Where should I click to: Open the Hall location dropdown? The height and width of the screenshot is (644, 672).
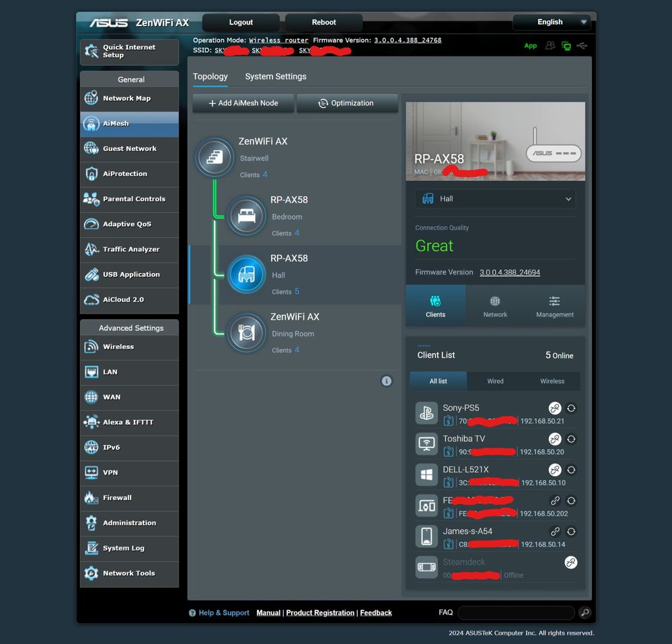[495, 199]
